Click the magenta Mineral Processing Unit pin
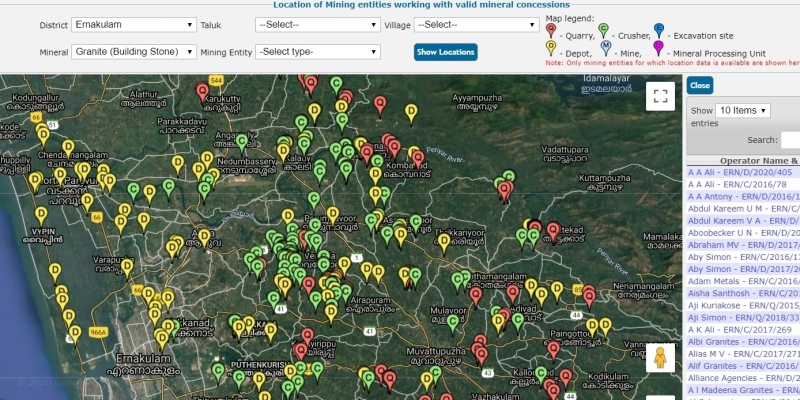800x400 pixels. click(x=657, y=47)
